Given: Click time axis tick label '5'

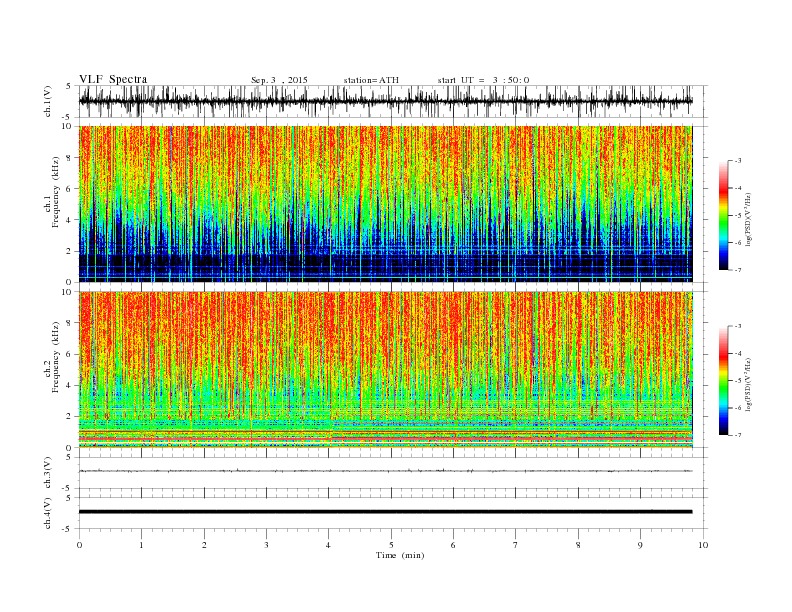Looking at the screenshot, I should (x=391, y=545).
